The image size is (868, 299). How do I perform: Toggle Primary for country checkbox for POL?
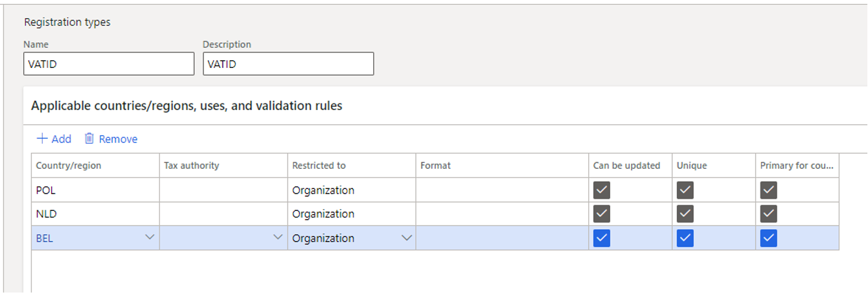click(x=768, y=190)
